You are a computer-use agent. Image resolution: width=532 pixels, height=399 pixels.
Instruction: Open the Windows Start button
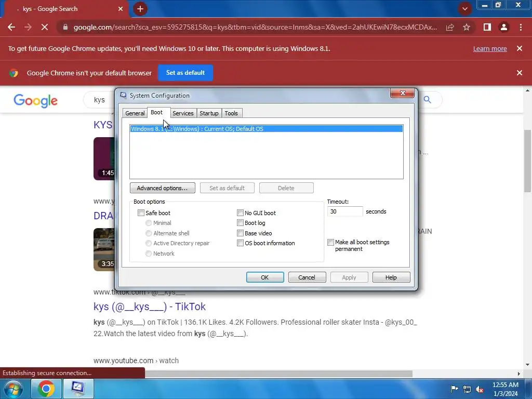tap(13, 389)
